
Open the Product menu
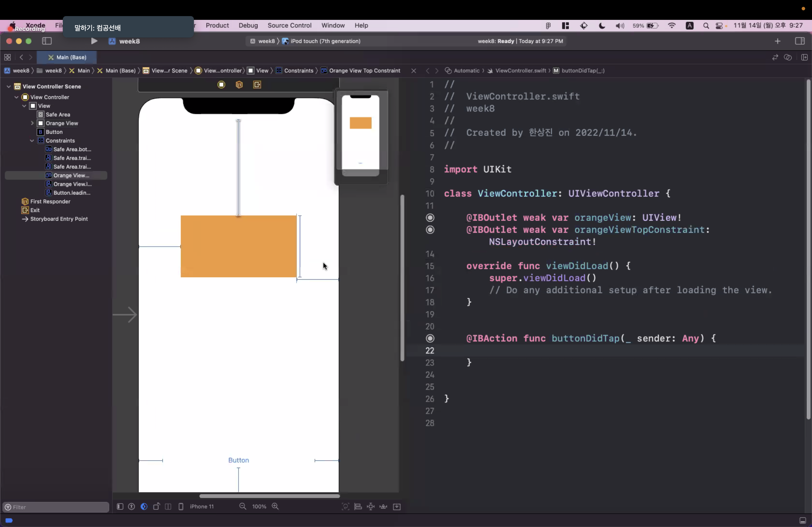[x=217, y=25]
